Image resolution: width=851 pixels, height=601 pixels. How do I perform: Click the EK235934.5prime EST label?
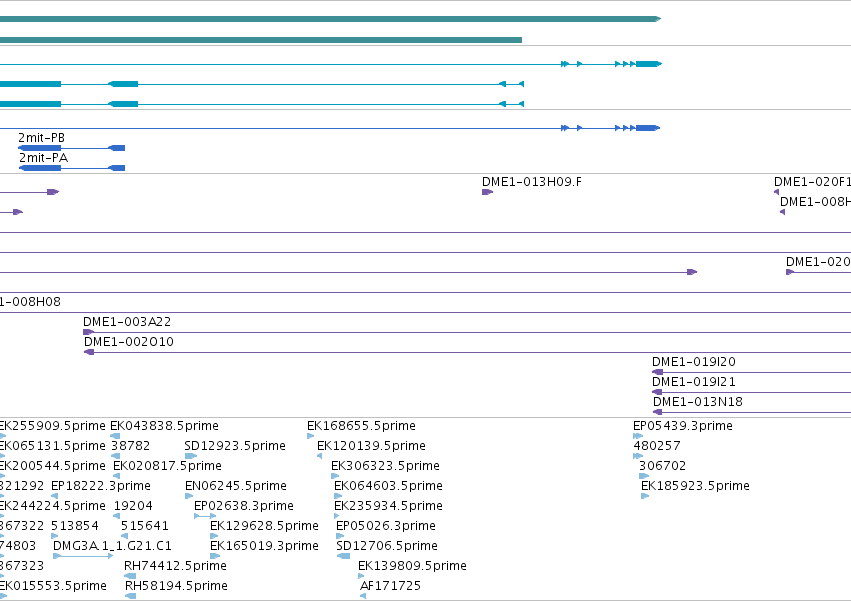click(x=389, y=506)
